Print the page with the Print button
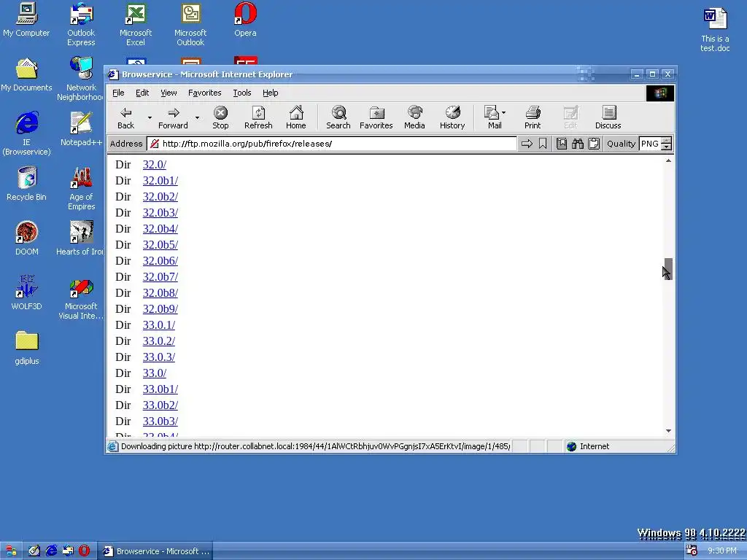Screen dimensions: 747x560 [533, 117]
